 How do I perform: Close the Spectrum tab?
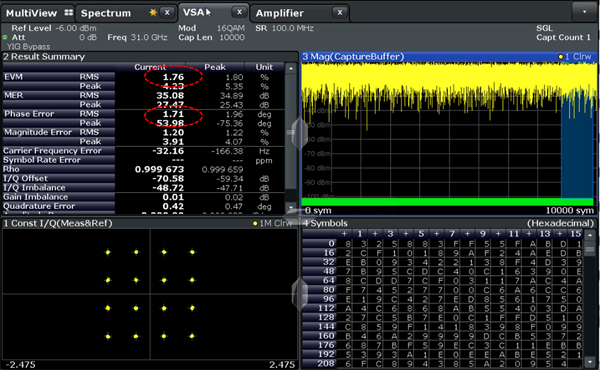(x=167, y=13)
